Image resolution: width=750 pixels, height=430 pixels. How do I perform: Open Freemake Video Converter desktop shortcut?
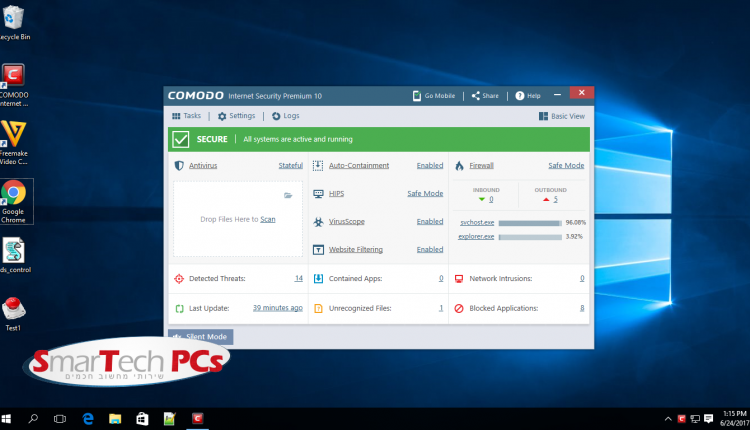pyautogui.click(x=13, y=143)
